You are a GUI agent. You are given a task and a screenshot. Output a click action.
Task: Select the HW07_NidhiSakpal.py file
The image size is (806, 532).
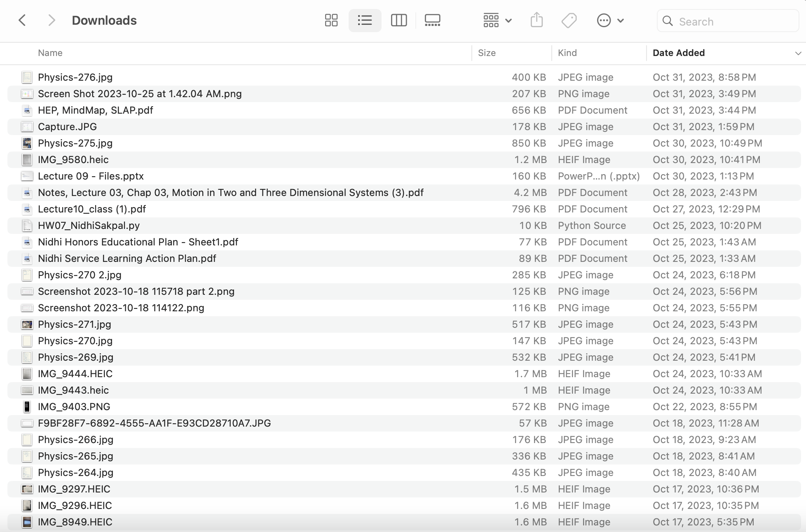pyautogui.click(x=89, y=226)
